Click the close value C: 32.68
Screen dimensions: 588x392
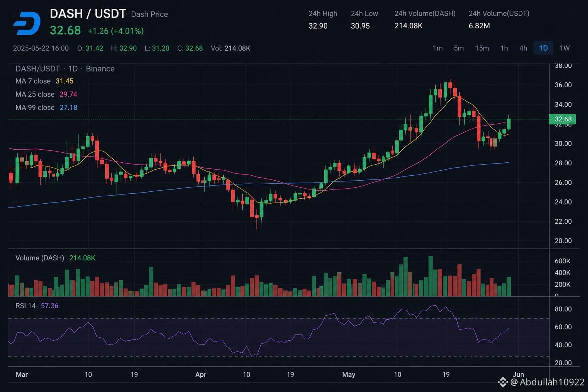coord(190,48)
